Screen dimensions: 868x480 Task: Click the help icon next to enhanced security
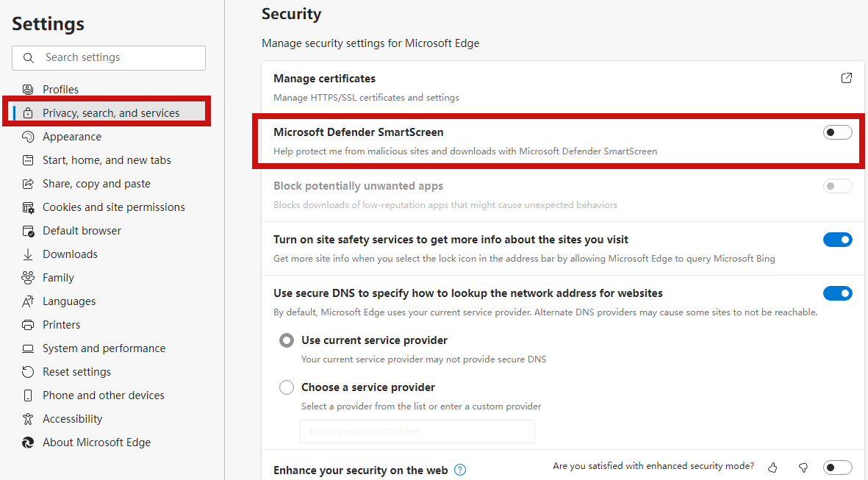(459, 470)
